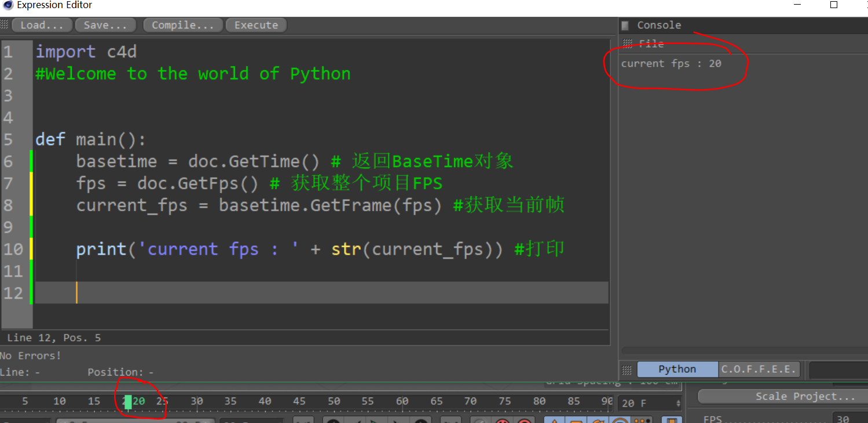The image size is (868, 423).
Task: Click the Execute button
Action: click(x=255, y=25)
